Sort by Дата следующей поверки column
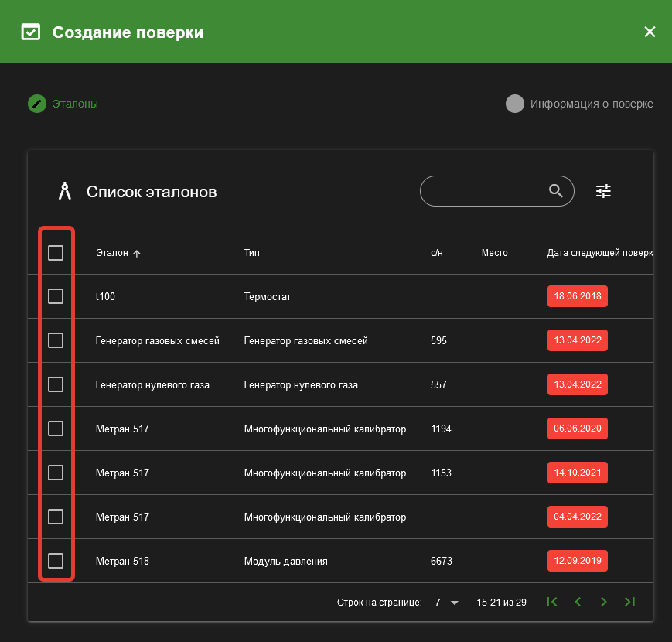The height and width of the screenshot is (642, 672). pyautogui.click(x=600, y=253)
